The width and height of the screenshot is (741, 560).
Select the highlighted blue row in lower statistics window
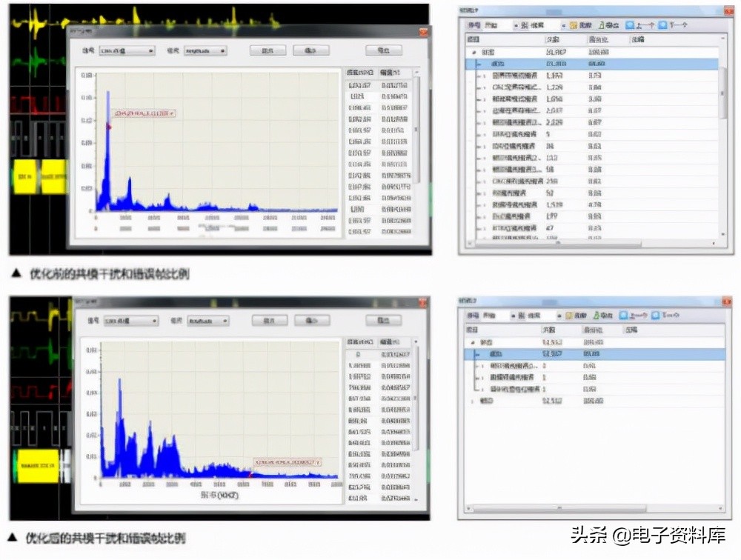pos(594,354)
